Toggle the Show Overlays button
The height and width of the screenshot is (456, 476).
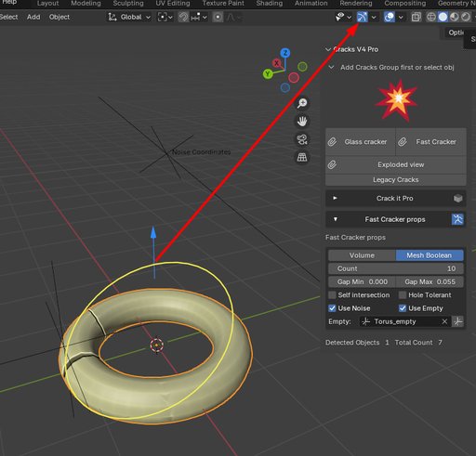(390, 17)
